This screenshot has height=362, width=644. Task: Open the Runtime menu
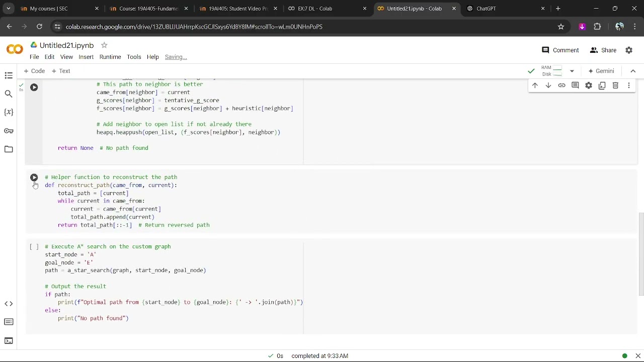pos(110,57)
